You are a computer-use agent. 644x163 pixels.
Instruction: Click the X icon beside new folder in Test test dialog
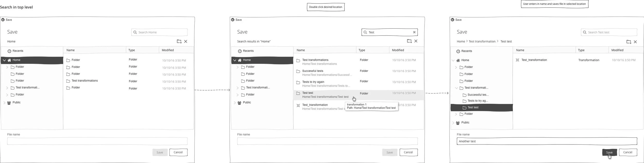[635, 42]
